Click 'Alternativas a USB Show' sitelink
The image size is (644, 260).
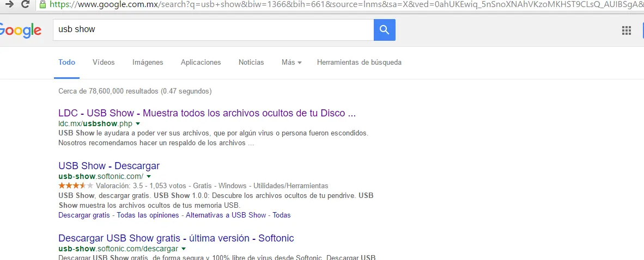(x=226, y=215)
